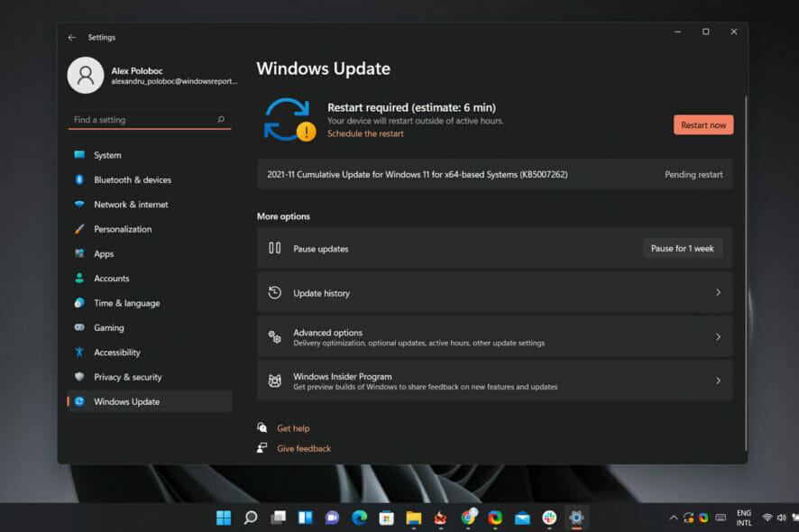This screenshot has width=799, height=532.
Task: Click the user profile avatar picture
Action: (86, 75)
